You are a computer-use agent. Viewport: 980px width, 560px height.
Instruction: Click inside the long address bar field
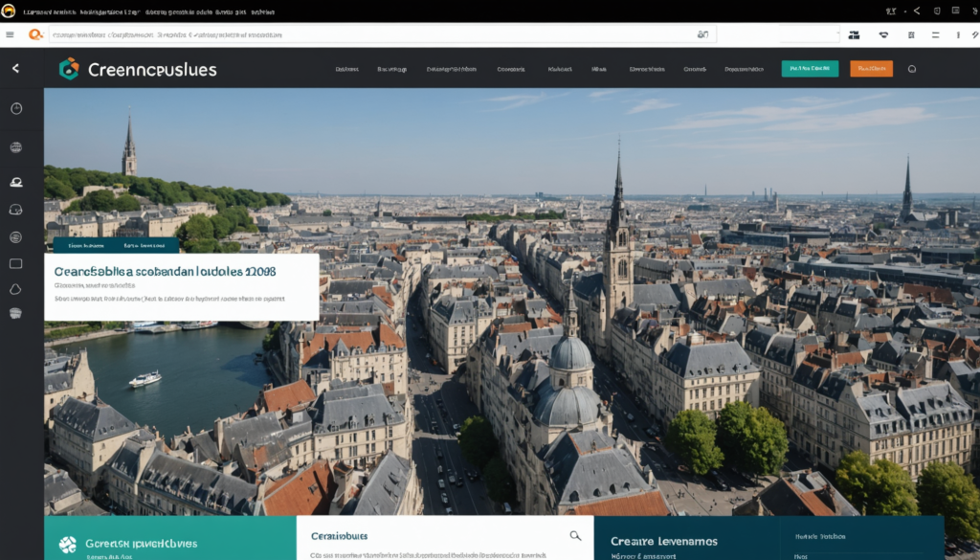click(x=382, y=35)
